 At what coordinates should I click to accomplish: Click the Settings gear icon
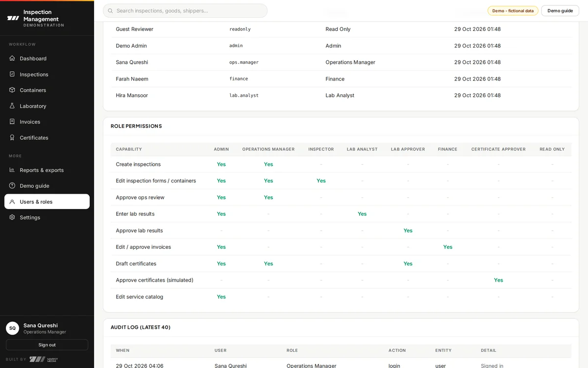(x=12, y=217)
